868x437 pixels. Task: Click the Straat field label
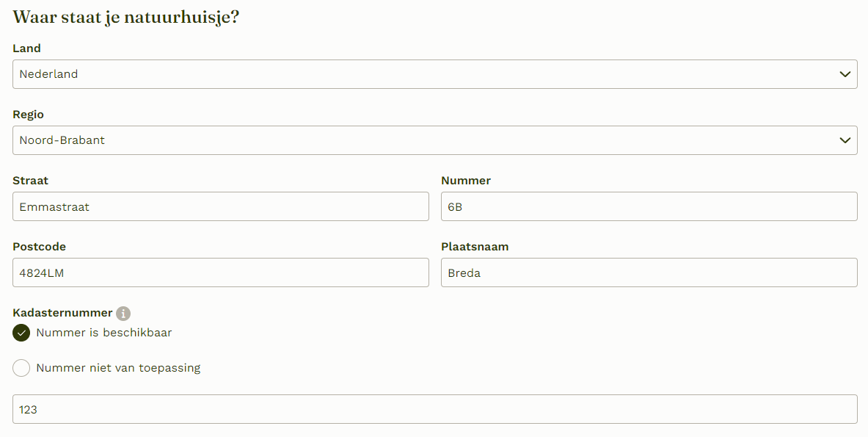click(x=30, y=181)
